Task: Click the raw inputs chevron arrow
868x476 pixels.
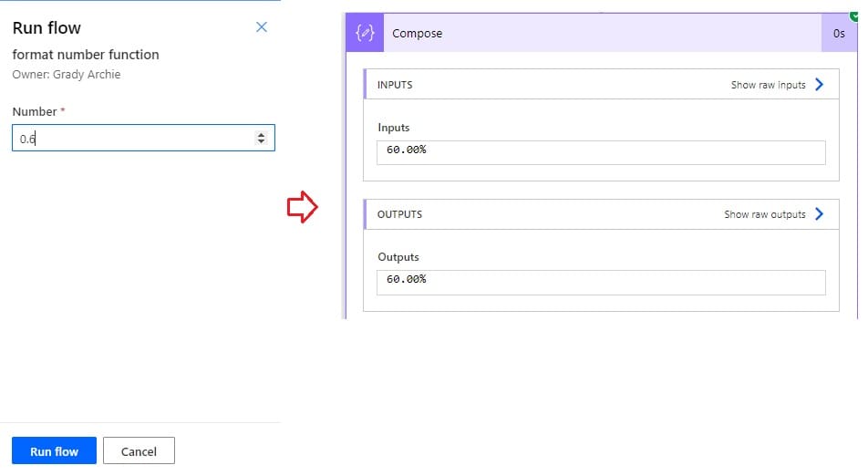Action: click(820, 85)
